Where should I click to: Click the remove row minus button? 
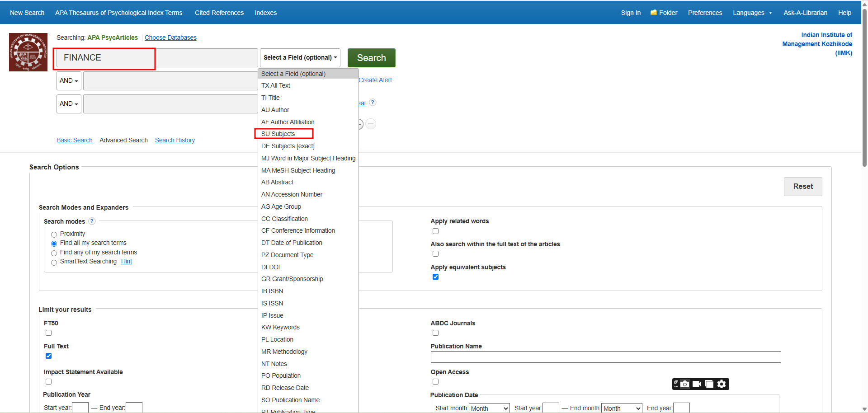coord(371,124)
